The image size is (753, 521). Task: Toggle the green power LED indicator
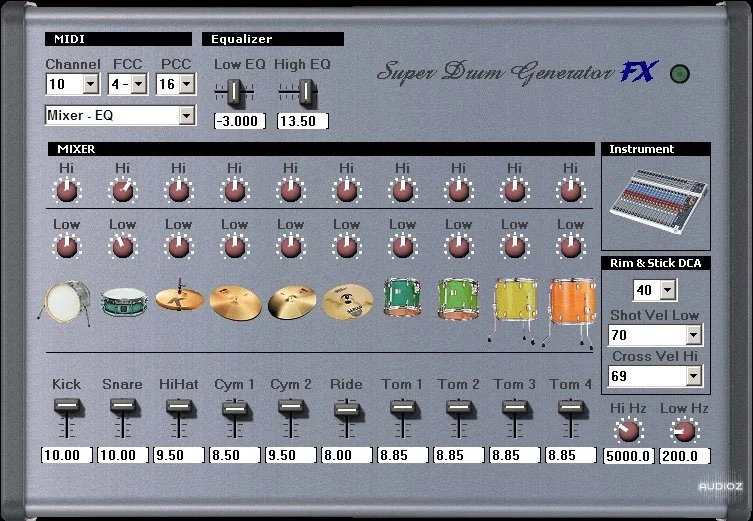[x=680, y=74]
